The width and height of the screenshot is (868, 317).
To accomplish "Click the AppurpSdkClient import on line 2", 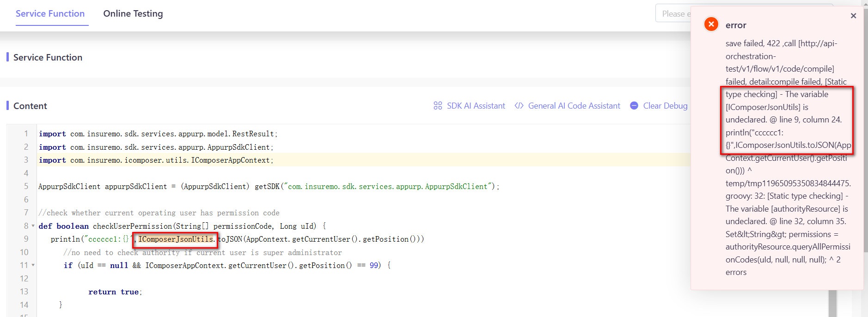I will [x=156, y=147].
